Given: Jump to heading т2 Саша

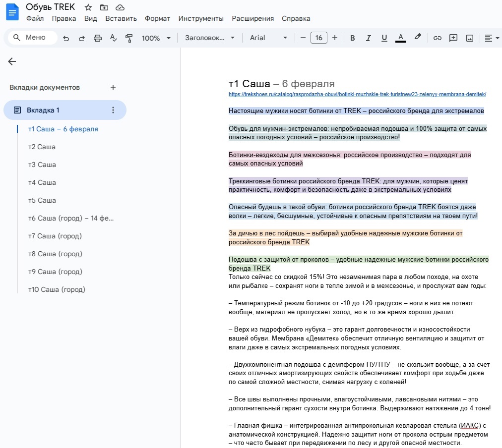Looking at the screenshot, I should click(x=42, y=147).
